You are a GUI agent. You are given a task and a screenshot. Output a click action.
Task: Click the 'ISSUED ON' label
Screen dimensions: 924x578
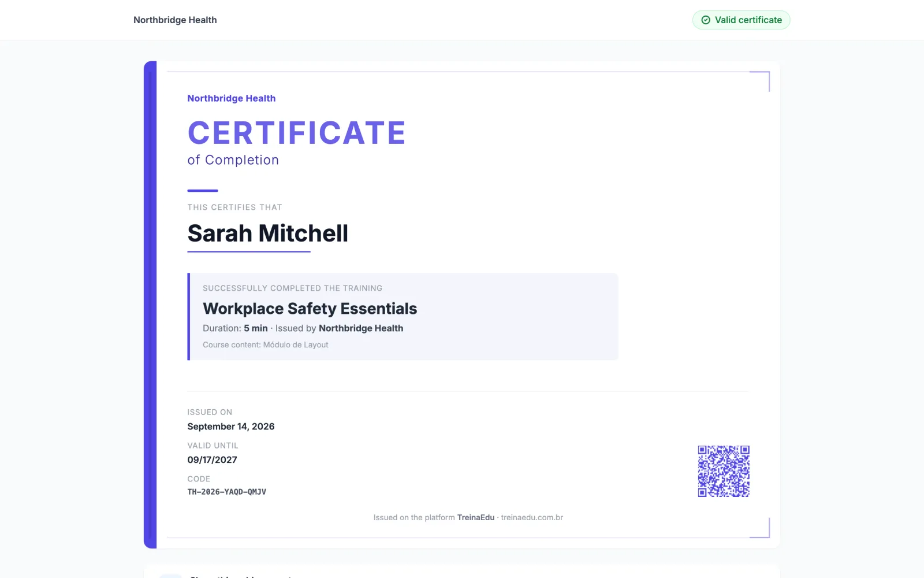point(210,412)
